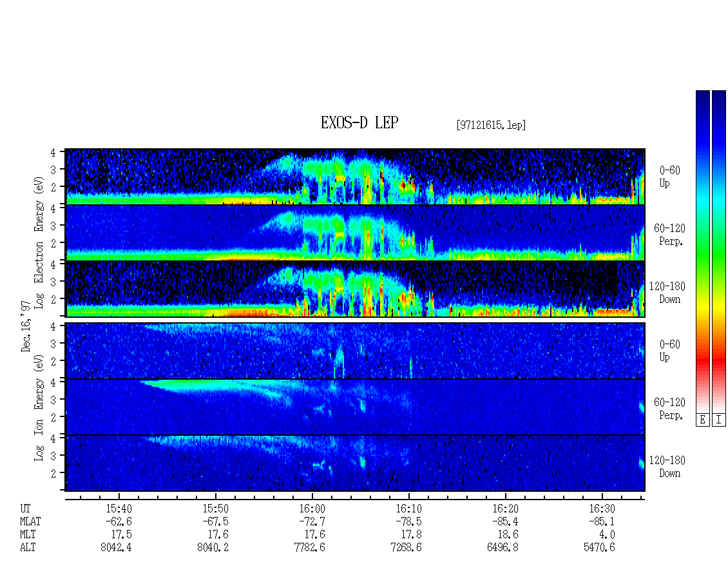Click MLAT value -85.1

pos(601,521)
